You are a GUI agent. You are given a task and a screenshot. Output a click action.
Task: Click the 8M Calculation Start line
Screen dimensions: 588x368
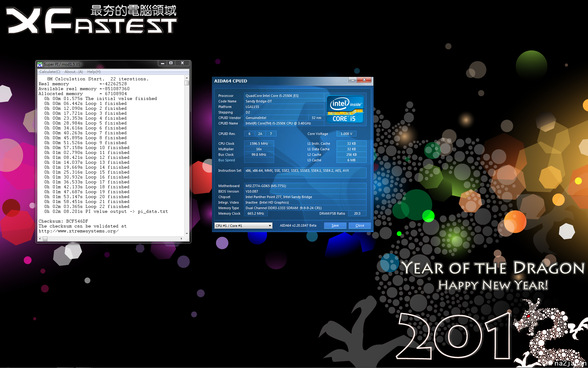(x=98, y=79)
